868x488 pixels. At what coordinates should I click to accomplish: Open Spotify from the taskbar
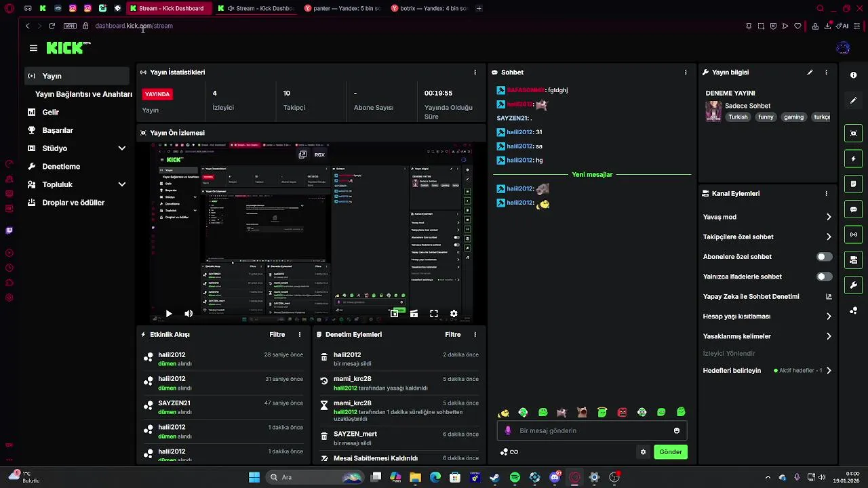click(x=515, y=477)
